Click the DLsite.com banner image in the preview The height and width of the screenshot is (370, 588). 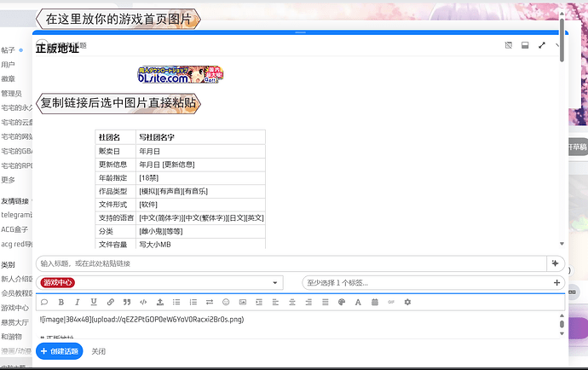click(x=181, y=75)
